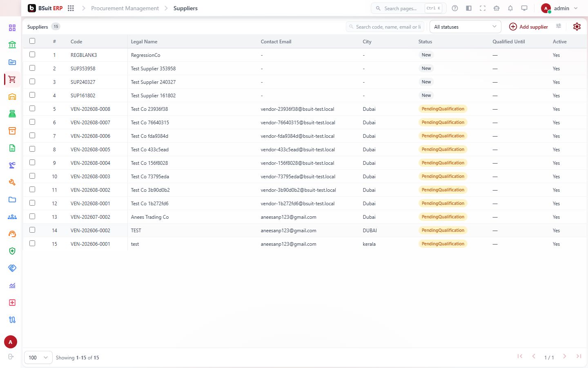588x368 pixels.
Task: Click the Add supplier button
Action: [x=528, y=27]
